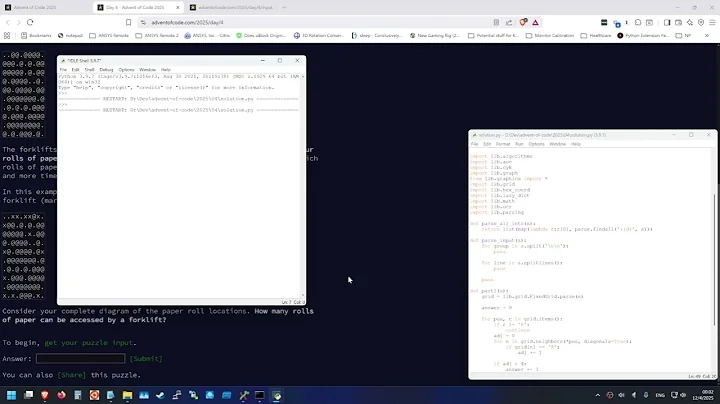Open Brave Shields lion icon
Screen dimensions: 720x404
point(523,22)
